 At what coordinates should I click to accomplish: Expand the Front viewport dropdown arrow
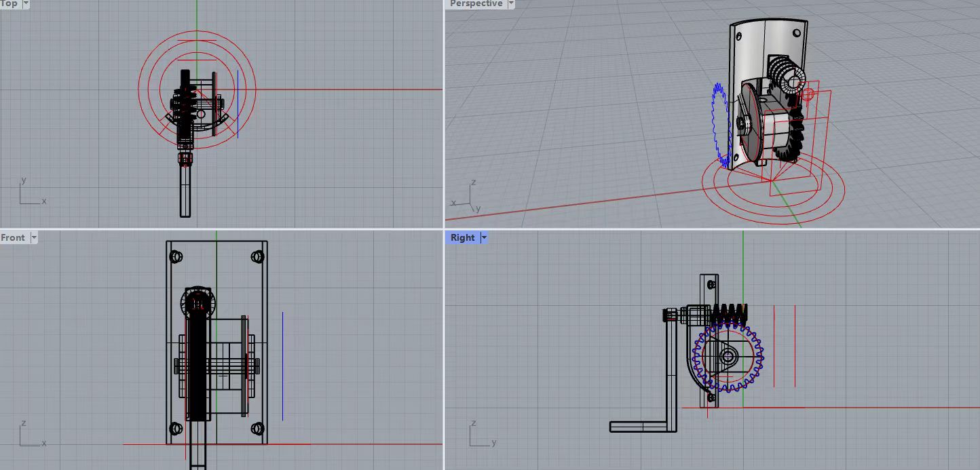[34, 237]
